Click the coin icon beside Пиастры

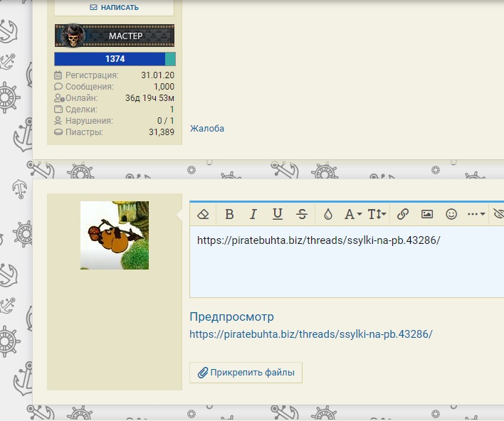point(58,132)
